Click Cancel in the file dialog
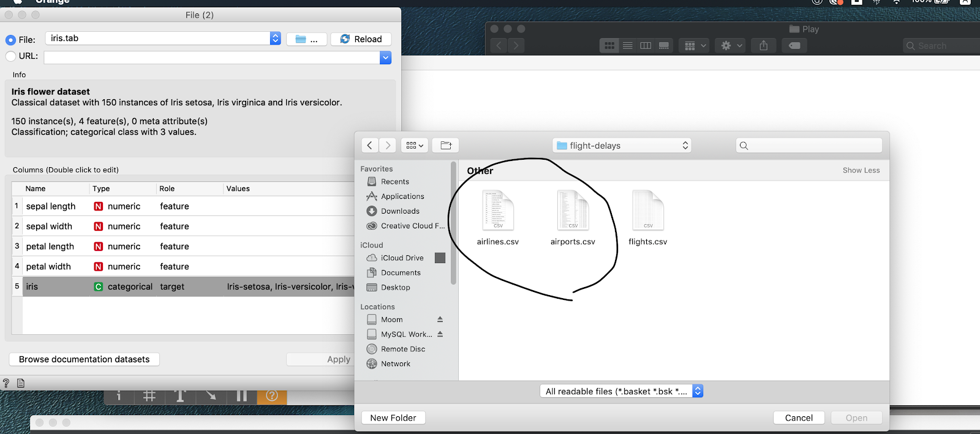 799,418
